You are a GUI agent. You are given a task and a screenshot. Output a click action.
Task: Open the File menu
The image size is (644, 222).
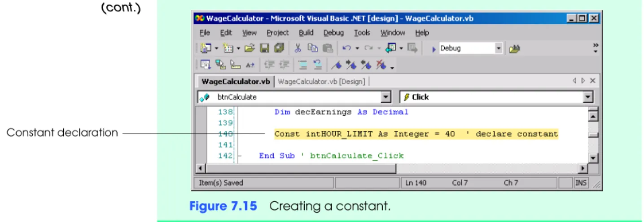[205, 33]
